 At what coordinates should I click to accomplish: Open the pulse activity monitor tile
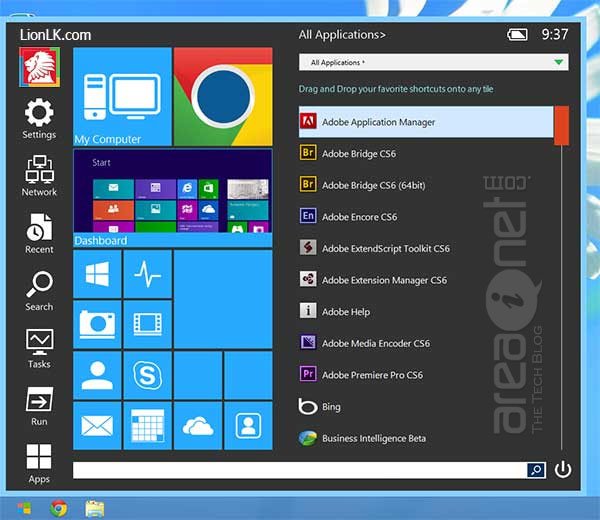point(148,274)
